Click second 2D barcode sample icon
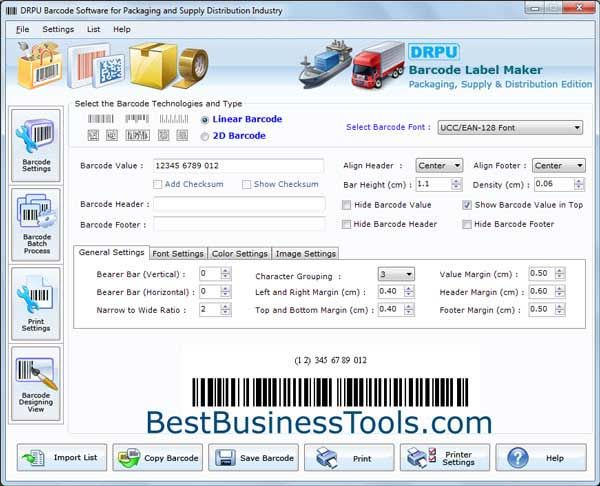This screenshot has width=600, height=486. [x=112, y=135]
